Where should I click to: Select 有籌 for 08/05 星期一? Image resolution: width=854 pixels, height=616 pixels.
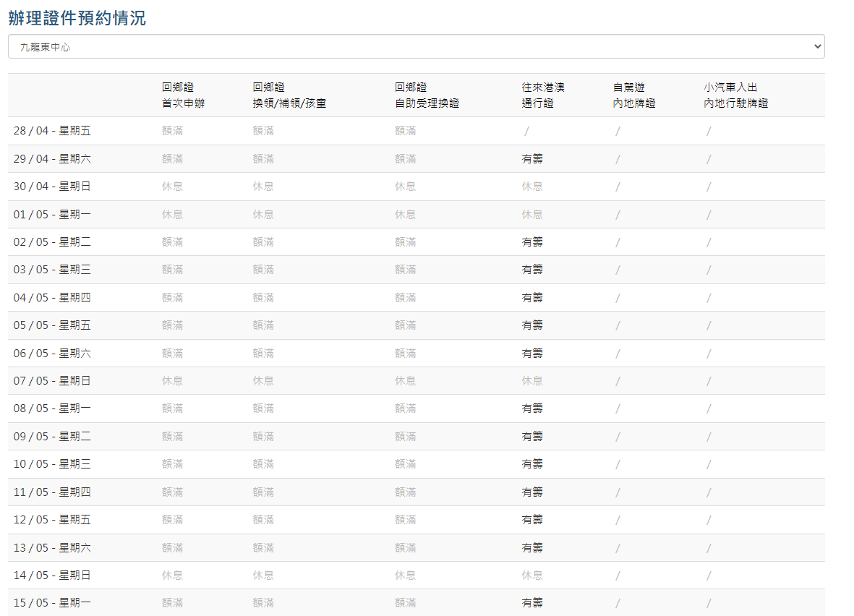532,408
